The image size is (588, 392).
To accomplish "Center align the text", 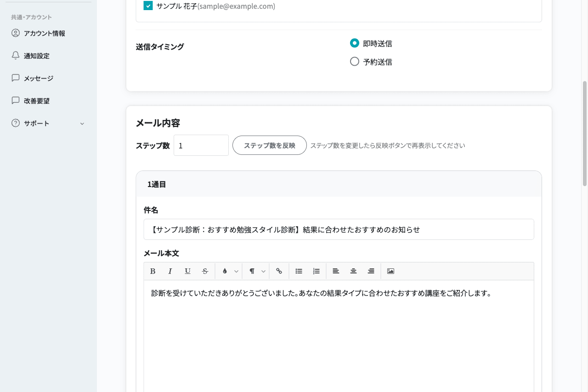I will 353,271.
